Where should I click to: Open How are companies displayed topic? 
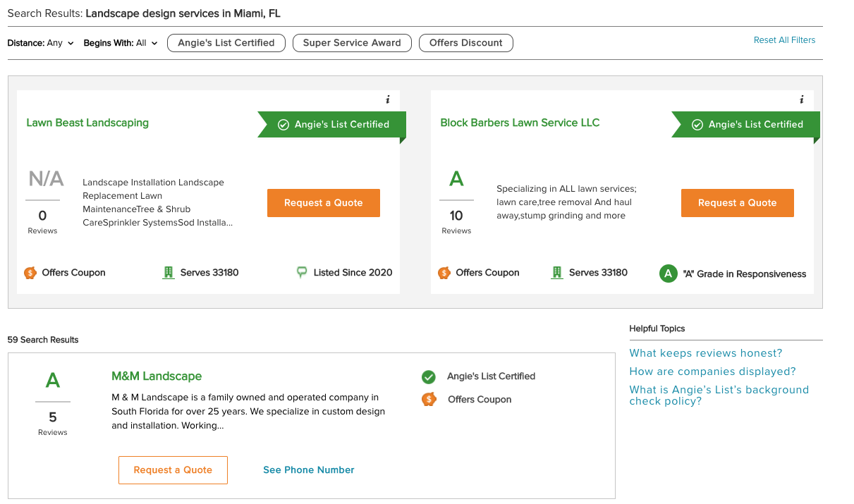712,371
